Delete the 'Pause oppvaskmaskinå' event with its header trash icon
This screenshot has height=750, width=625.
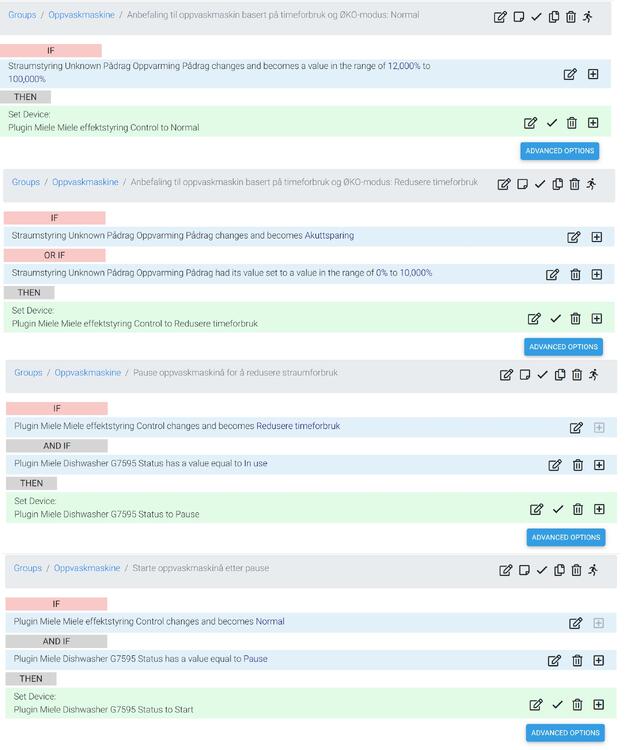coord(577,375)
